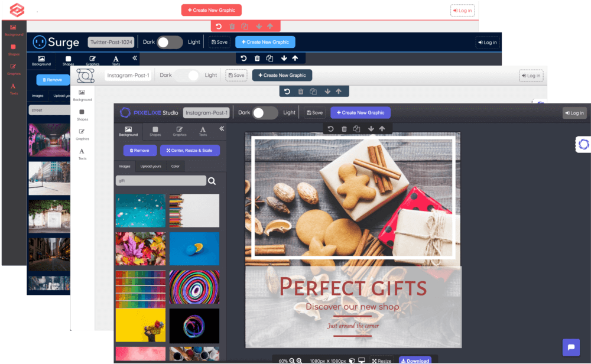
Task: Click the undo icon in Pixelixe toolbar
Action: pyautogui.click(x=331, y=129)
